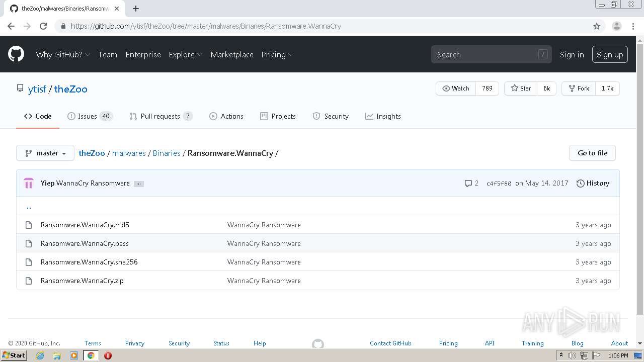Open the GitHub octocat logo home
This screenshot has width=644, height=362.
coord(16,54)
